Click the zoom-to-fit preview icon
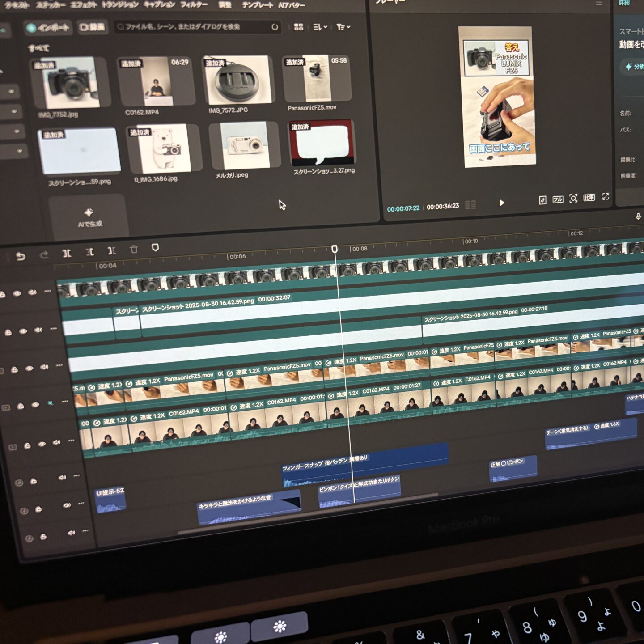This screenshot has height=644, width=644. (x=573, y=198)
